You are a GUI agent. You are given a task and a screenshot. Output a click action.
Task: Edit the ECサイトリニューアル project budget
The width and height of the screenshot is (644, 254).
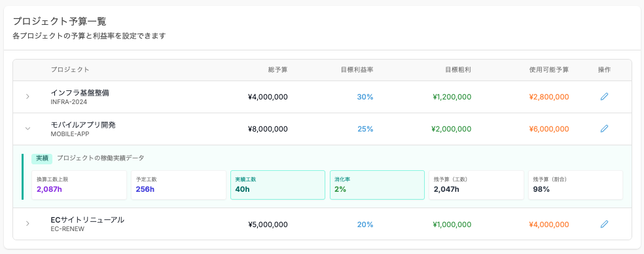tap(604, 224)
